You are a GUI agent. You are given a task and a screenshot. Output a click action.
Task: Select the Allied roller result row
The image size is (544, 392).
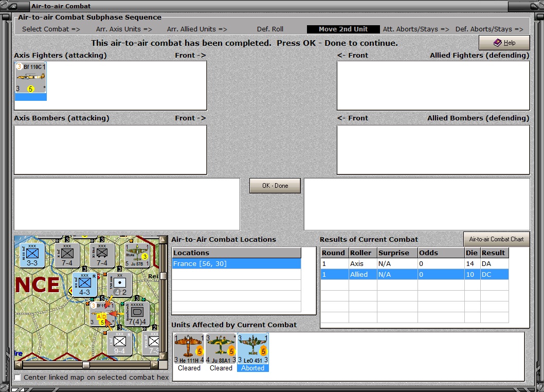point(414,274)
